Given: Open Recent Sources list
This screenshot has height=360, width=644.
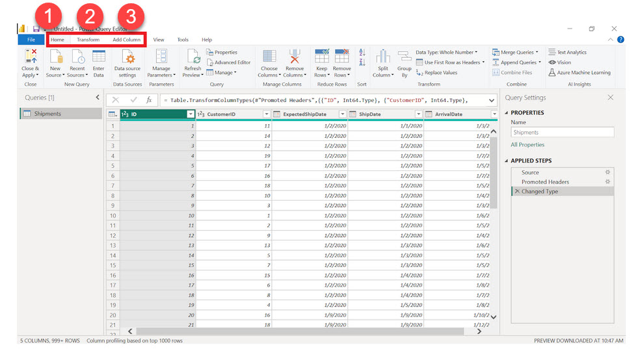Looking at the screenshot, I should (77, 63).
